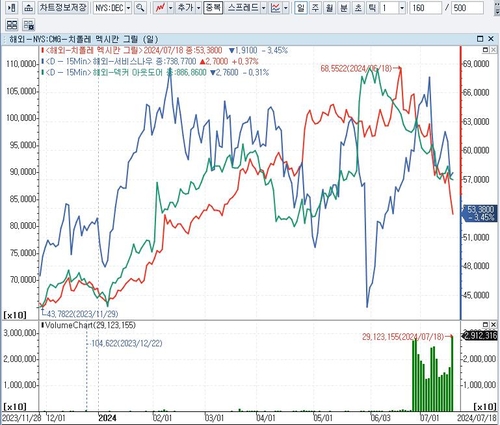Click the [x10] scale label of the price pane
This screenshot has width=500, height=425.
tap(15, 315)
